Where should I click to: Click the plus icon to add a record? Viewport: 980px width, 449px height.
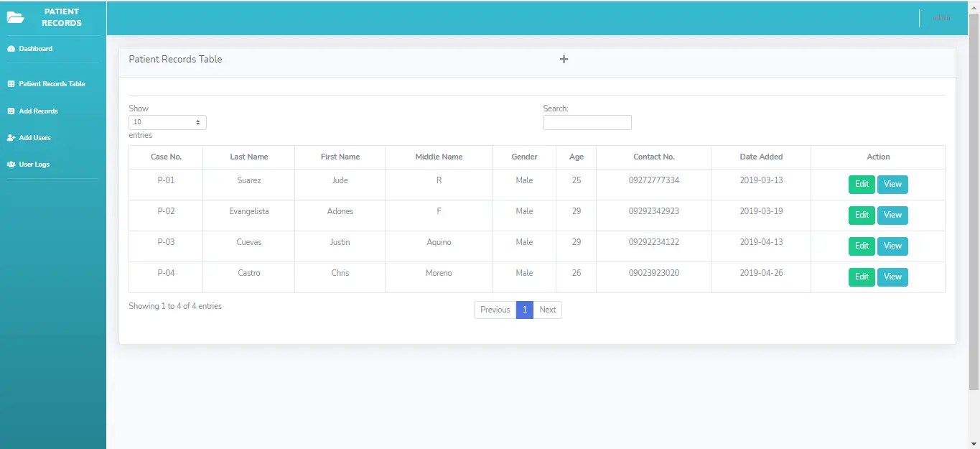pyautogui.click(x=564, y=59)
